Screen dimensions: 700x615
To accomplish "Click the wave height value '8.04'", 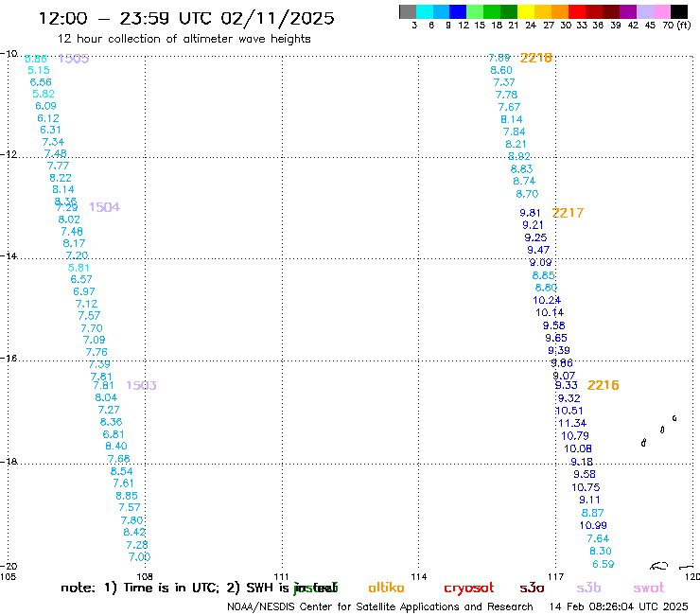I will 106,397.
